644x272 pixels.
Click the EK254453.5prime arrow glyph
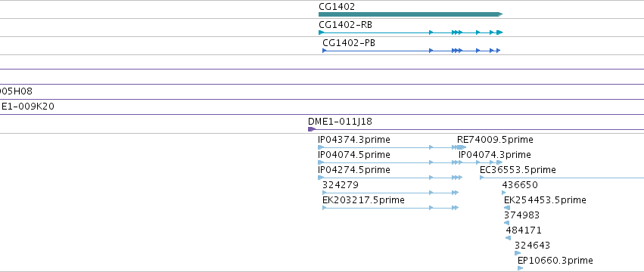[x=507, y=208]
